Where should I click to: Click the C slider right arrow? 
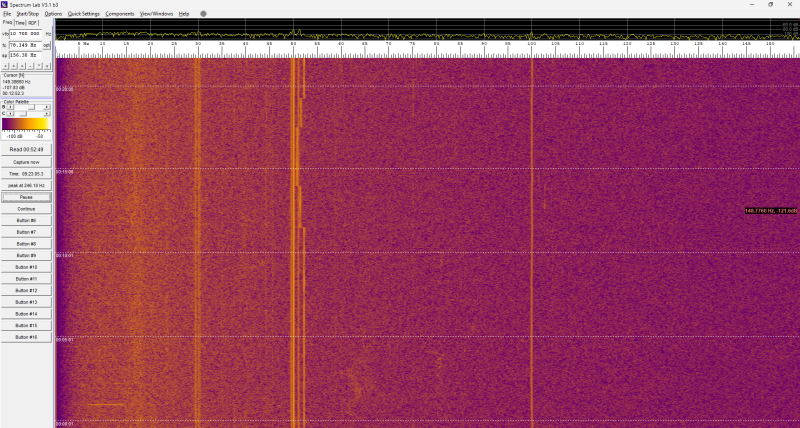46,114
